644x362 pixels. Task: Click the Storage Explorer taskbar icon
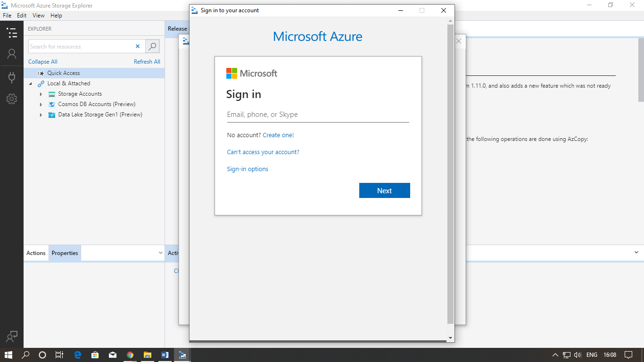(x=182, y=355)
